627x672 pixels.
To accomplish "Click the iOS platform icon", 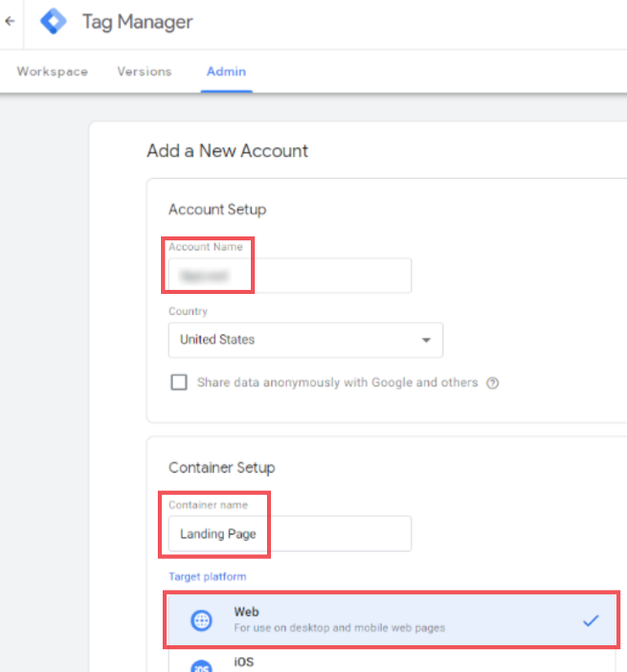I will click(x=201, y=666).
